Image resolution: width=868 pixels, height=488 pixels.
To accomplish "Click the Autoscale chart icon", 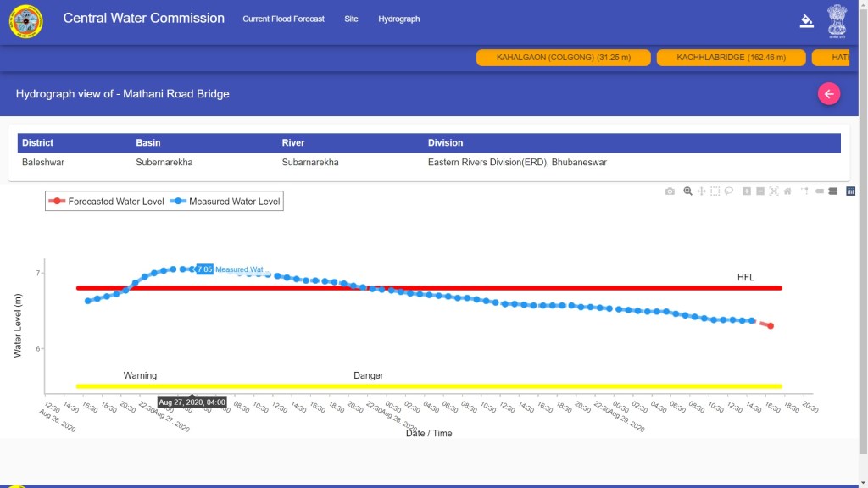I will pos(774,191).
